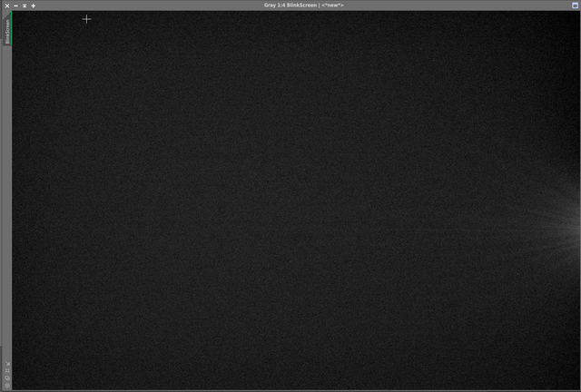The width and height of the screenshot is (581, 392).
Task: Maximize the window with the four-point star button
Action: (34, 5)
